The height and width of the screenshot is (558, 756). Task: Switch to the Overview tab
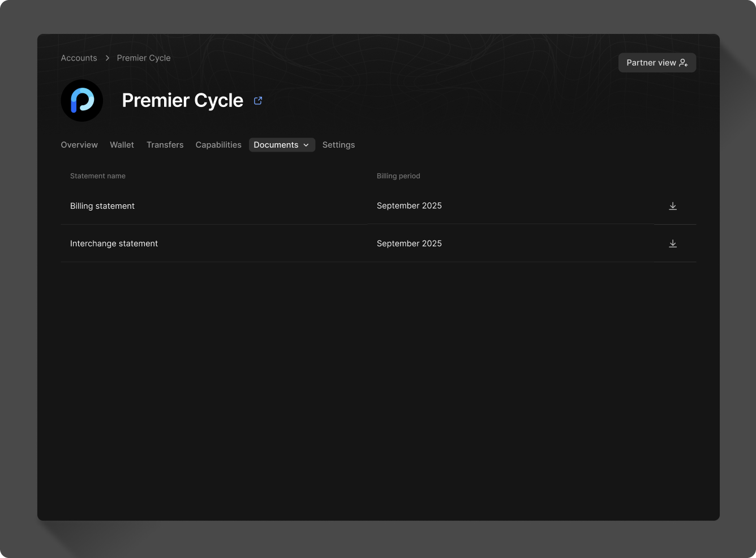[x=79, y=145]
